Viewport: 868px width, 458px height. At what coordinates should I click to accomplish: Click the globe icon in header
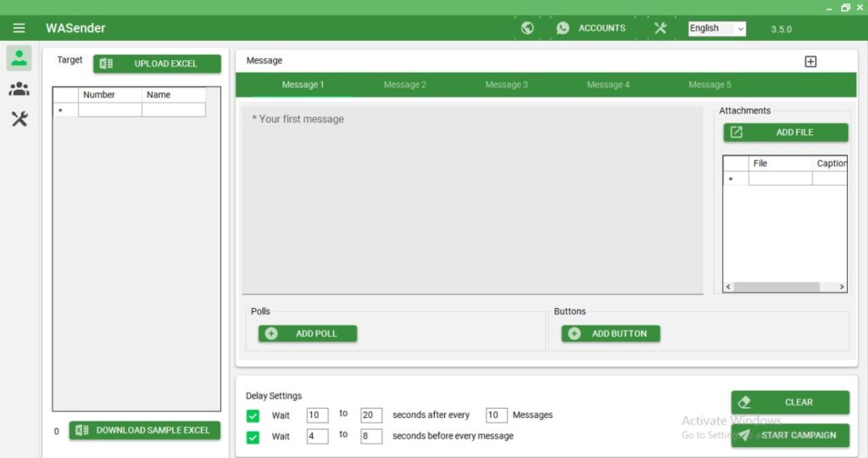tap(527, 28)
